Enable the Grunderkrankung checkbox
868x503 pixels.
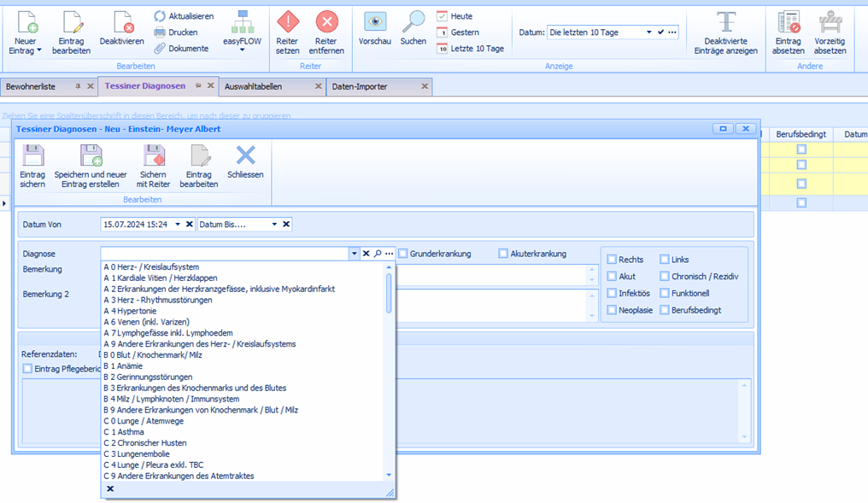[402, 254]
